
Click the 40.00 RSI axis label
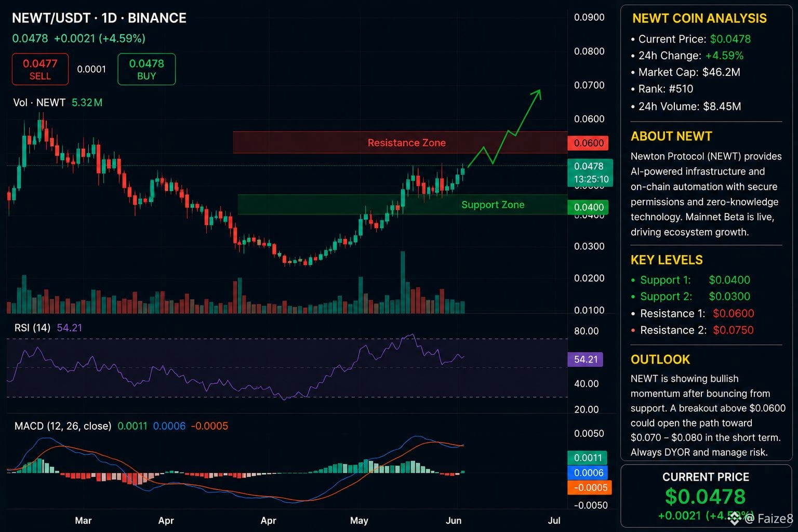[587, 383]
